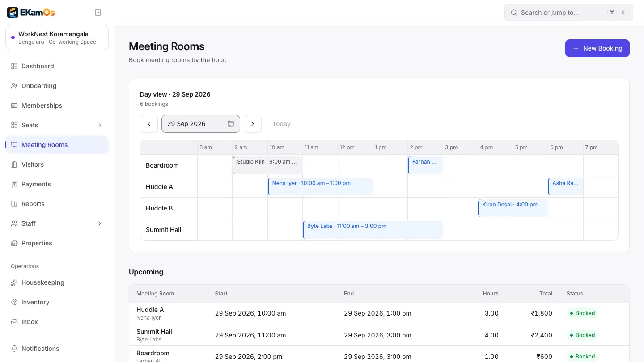The height and width of the screenshot is (362, 644).
Task: Open Visitors via its building icon
Action: pos(14,164)
